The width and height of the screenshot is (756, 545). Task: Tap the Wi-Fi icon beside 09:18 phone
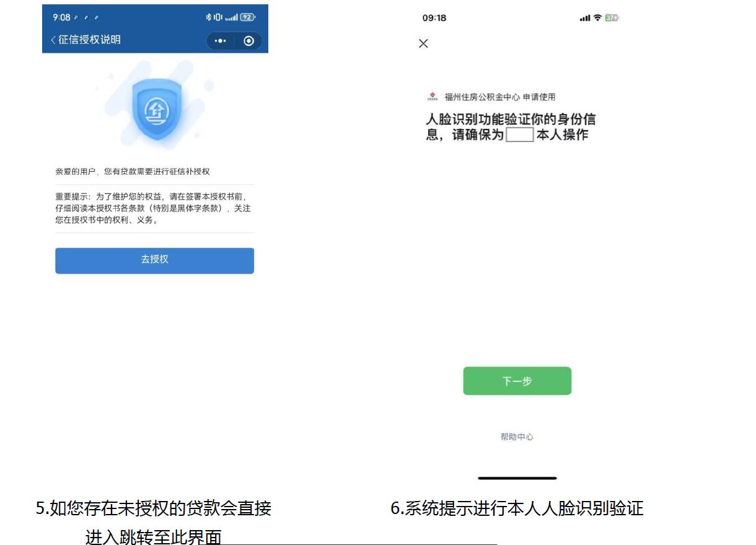click(x=597, y=18)
